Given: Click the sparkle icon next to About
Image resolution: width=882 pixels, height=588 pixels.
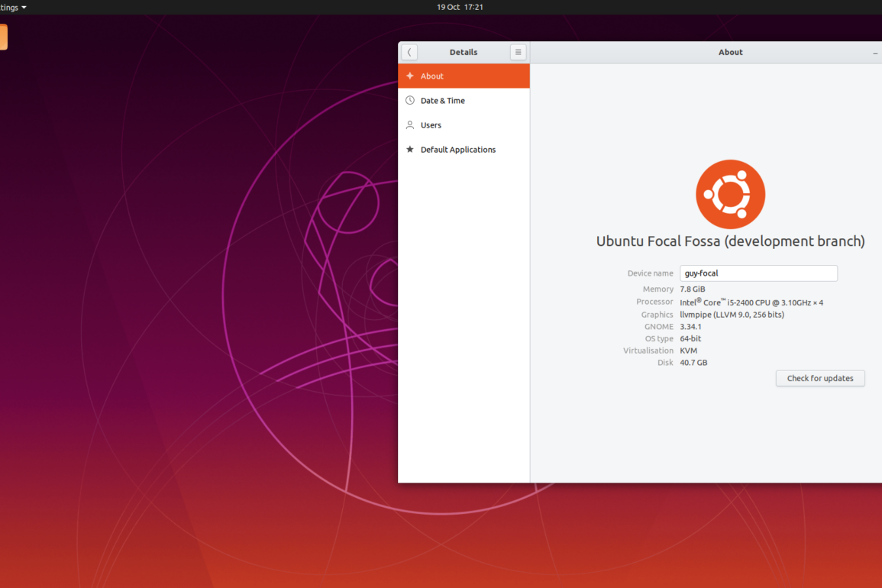Looking at the screenshot, I should tap(410, 76).
